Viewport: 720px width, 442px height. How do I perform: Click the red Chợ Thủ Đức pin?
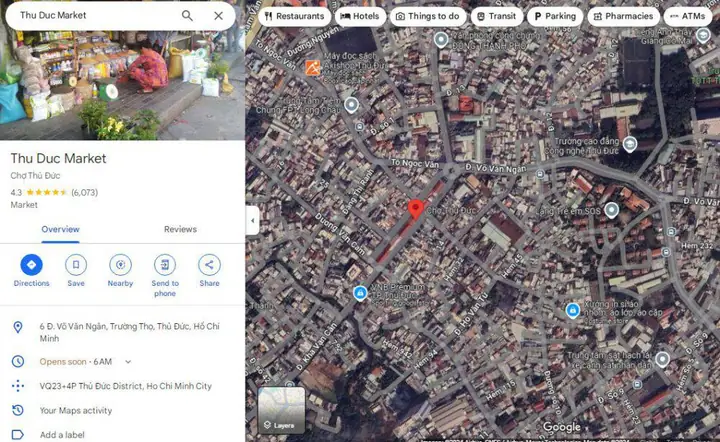coord(416,209)
